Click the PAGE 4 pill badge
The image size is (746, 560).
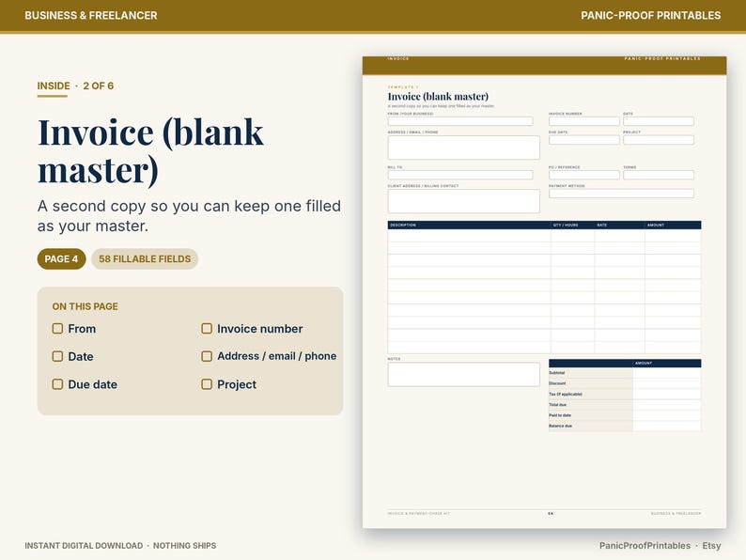[x=61, y=258]
